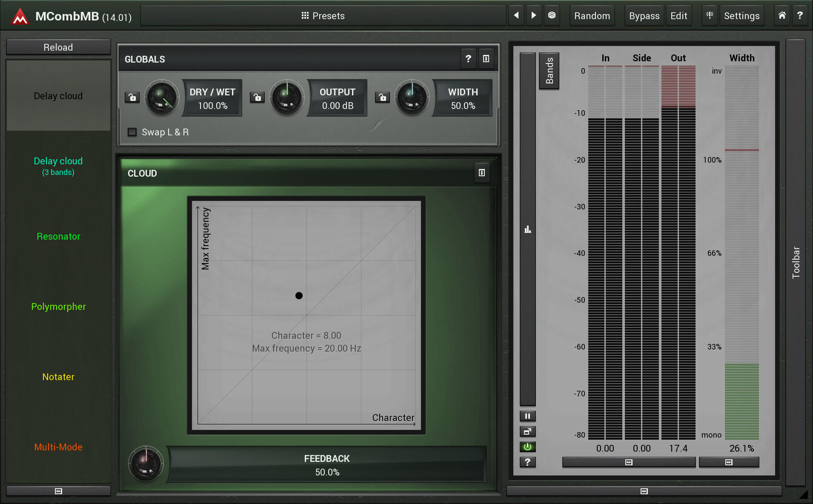Select the Polymorpher device
Image resolution: width=813 pixels, height=504 pixels.
click(58, 306)
